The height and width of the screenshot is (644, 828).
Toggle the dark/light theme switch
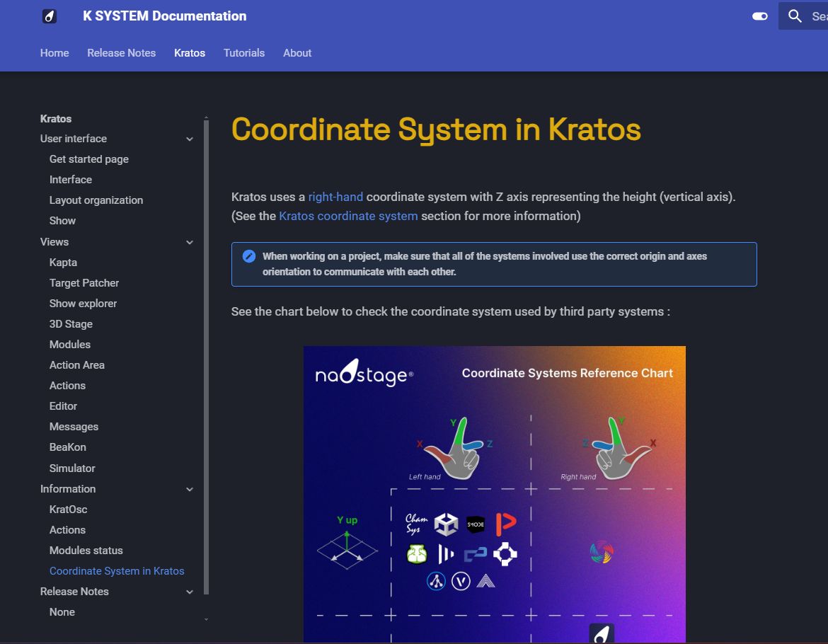760,16
